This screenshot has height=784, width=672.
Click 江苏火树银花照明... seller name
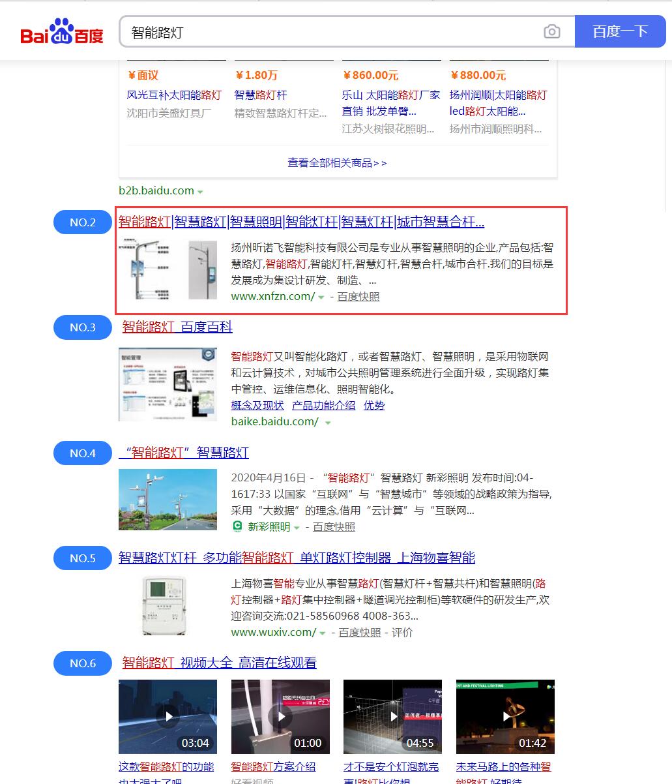[388, 128]
